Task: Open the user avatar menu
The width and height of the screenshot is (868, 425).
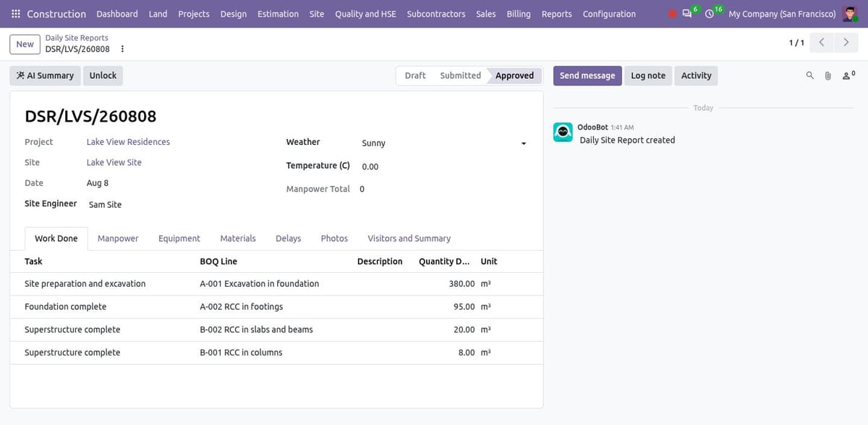Action: [850, 14]
